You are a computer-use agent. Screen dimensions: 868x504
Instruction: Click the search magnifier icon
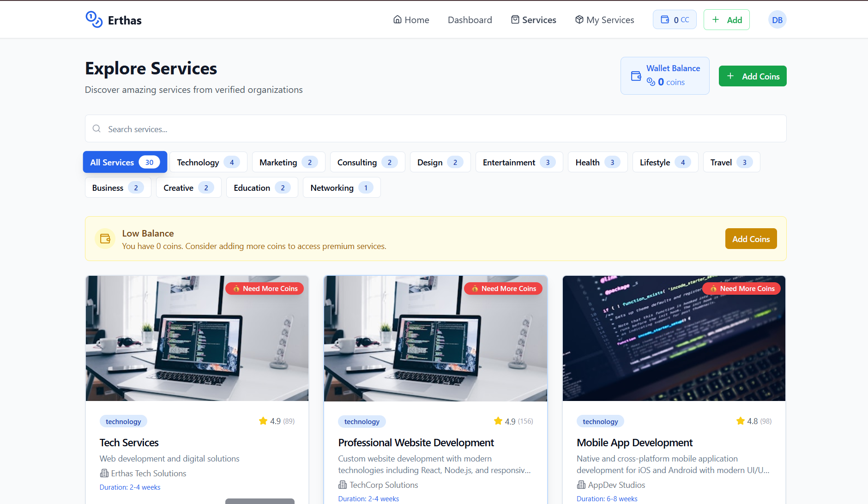[96, 128]
